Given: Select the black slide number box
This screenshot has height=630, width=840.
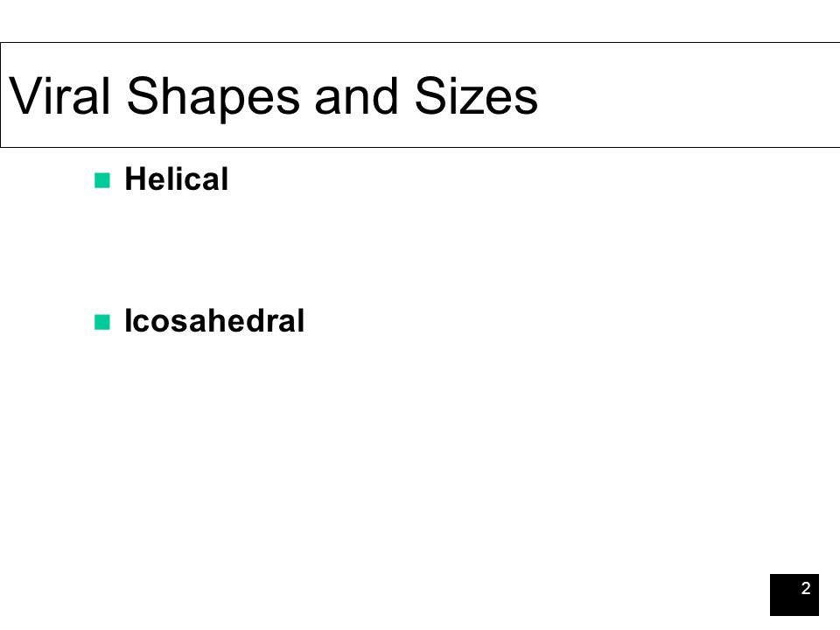Looking at the screenshot, I should point(794,595).
